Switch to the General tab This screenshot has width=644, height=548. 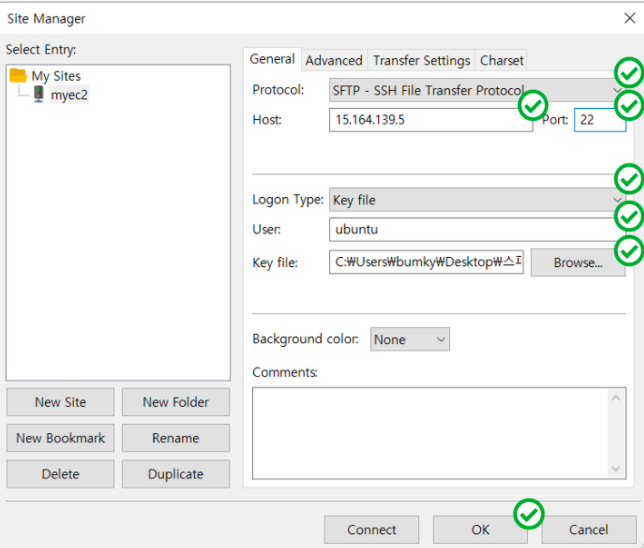(x=272, y=59)
